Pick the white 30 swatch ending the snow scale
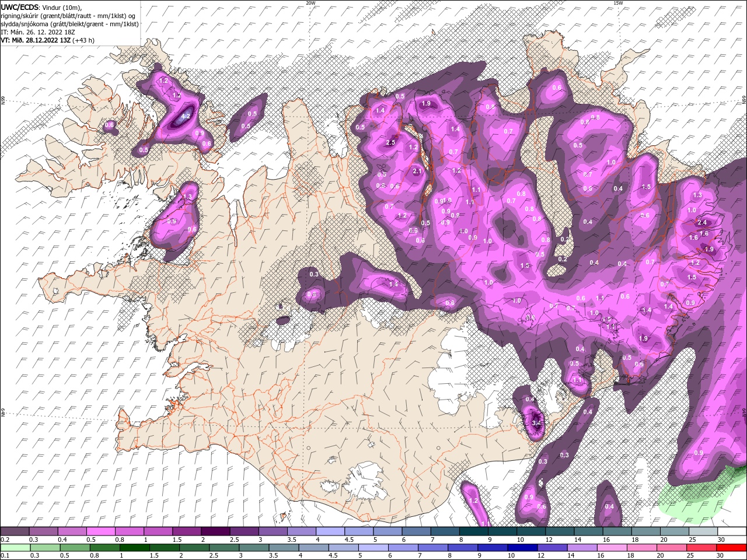 pos(731,531)
